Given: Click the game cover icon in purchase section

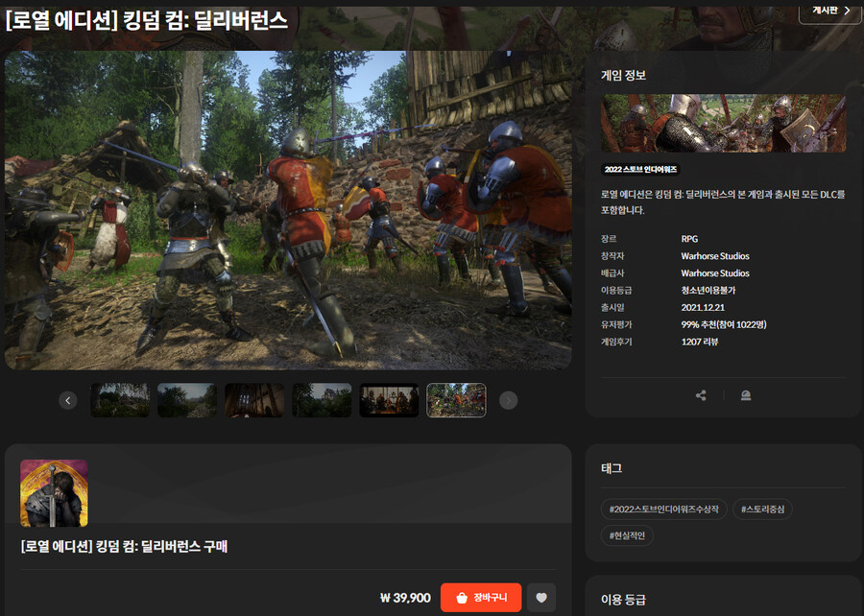Looking at the screenshot, I should coord(54,493).
